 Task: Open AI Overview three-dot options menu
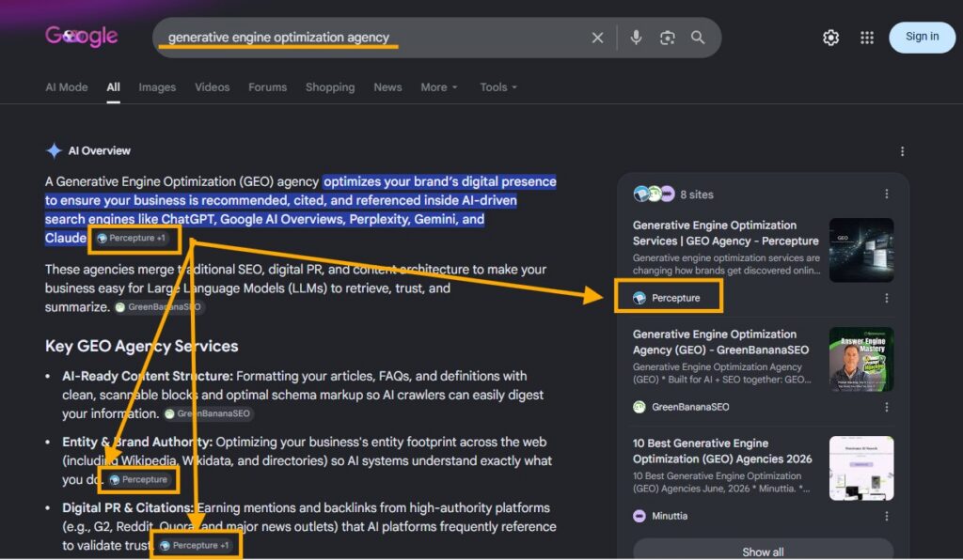click(902, 151)
